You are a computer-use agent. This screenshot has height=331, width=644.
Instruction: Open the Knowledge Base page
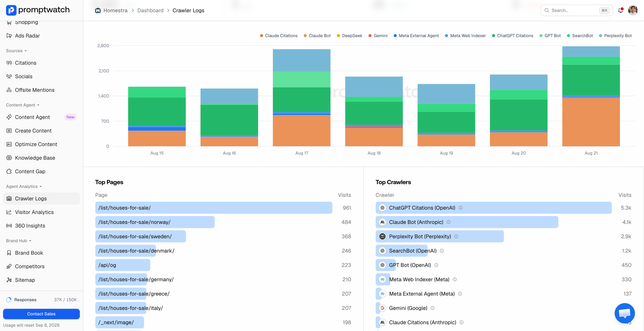click(x=41, y=158)
